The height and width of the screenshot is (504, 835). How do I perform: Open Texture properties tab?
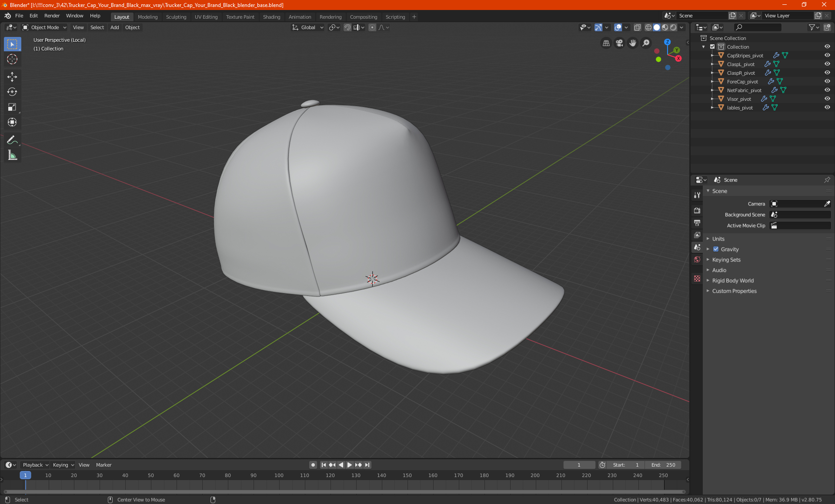(697, 279)
